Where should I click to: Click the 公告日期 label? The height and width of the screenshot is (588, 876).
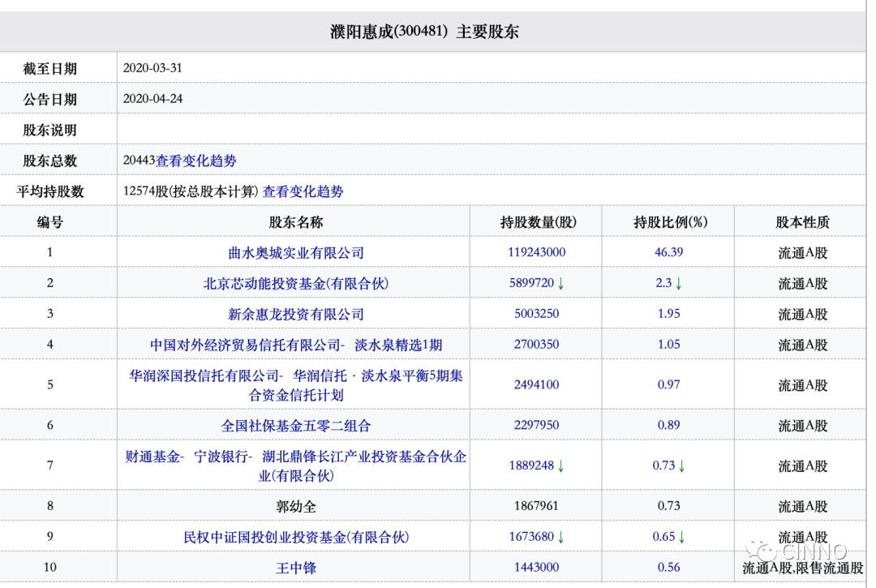click(49, 100)
